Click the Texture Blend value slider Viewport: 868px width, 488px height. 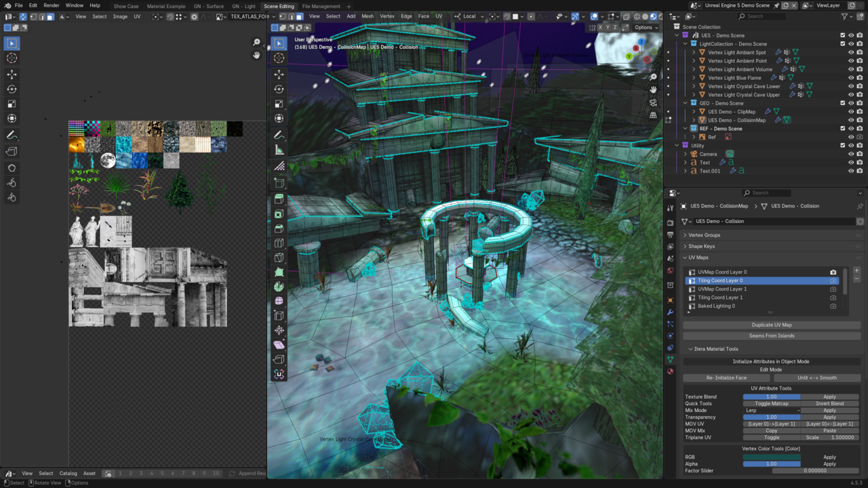coord(772,396)
